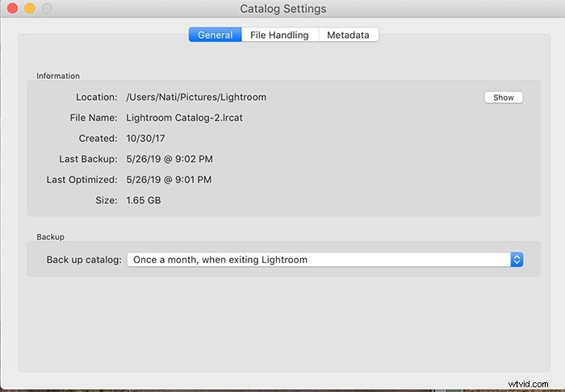565x392 pixels.
Task: Click last optimized time 5/26/19 @ 9:01 PM
Action: point(169,179)
